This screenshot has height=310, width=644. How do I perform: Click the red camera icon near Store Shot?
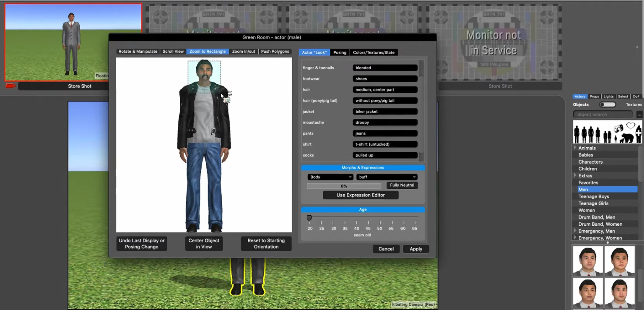coord(10,86)
